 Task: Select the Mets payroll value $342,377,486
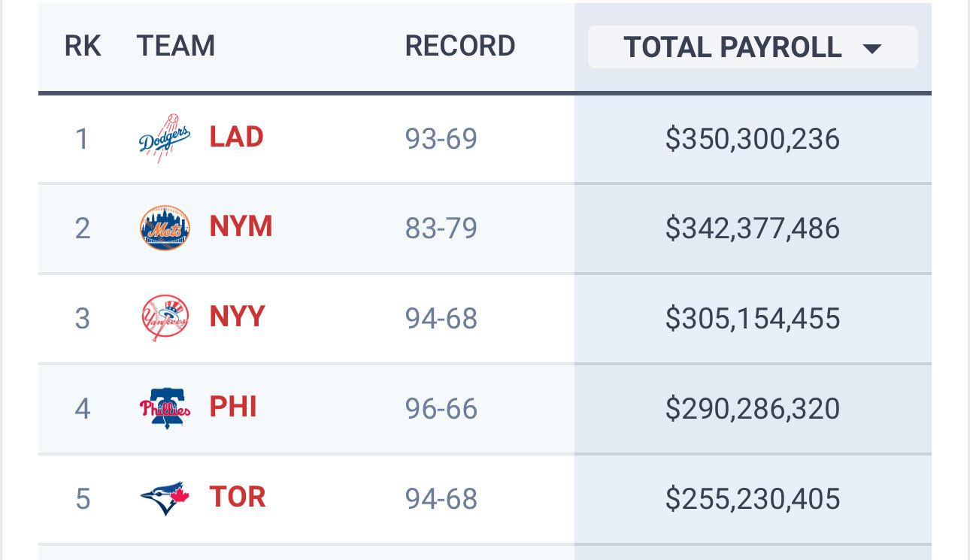tap(752, 229)
